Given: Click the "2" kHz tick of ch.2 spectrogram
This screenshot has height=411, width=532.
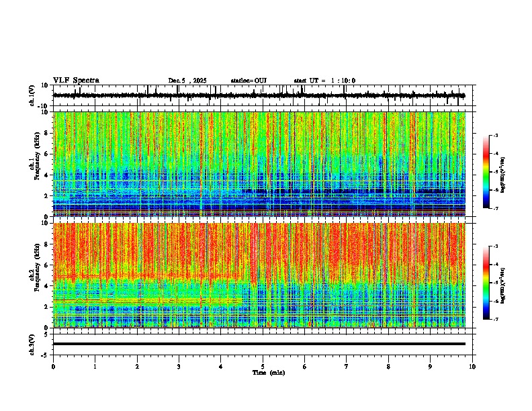Looking at the screenshot, I should 47,307.
